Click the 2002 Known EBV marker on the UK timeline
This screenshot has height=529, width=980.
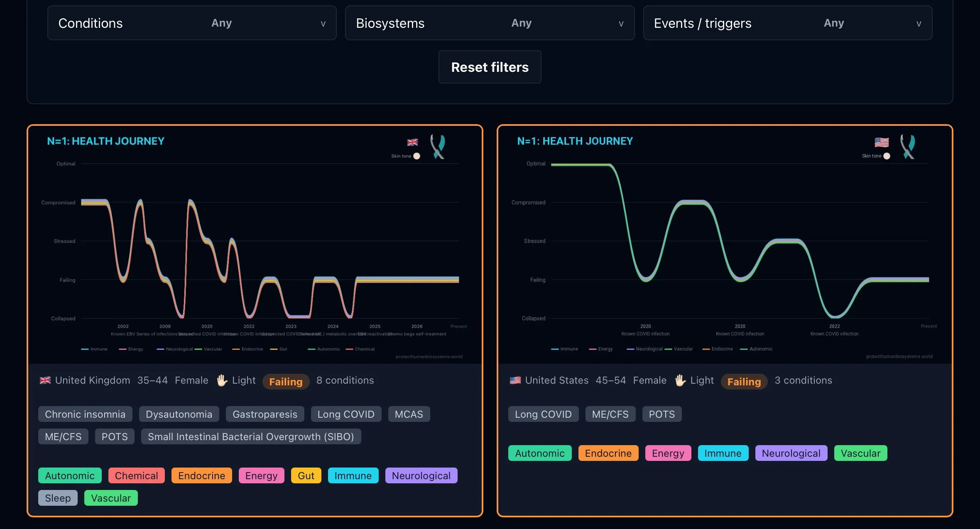pyautogui.click(x=123, y=330)
